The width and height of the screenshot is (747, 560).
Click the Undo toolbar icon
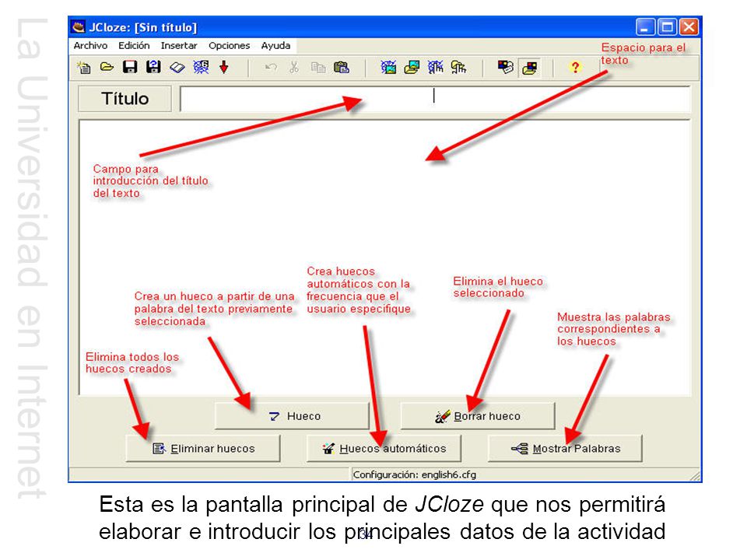coord(271,67)
